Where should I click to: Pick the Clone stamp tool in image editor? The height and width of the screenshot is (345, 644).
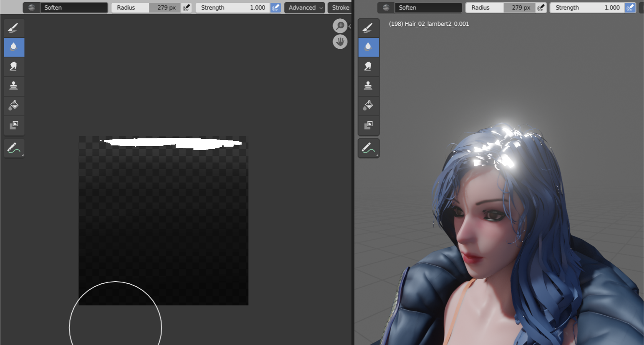click(14, 86)
